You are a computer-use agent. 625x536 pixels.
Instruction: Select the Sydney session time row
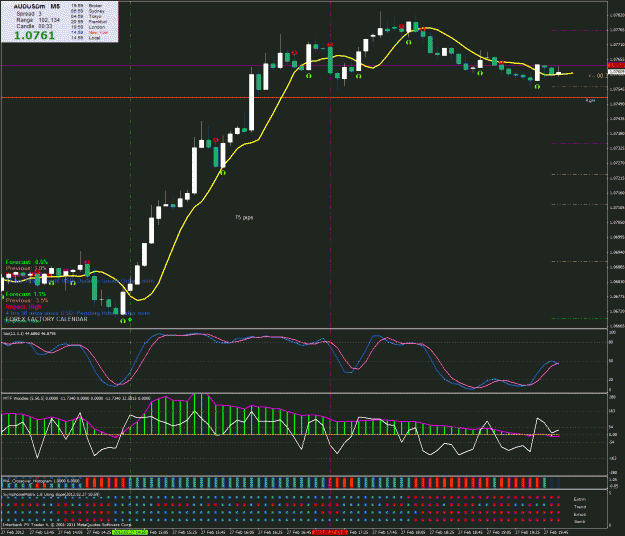(x=88, y=11)
